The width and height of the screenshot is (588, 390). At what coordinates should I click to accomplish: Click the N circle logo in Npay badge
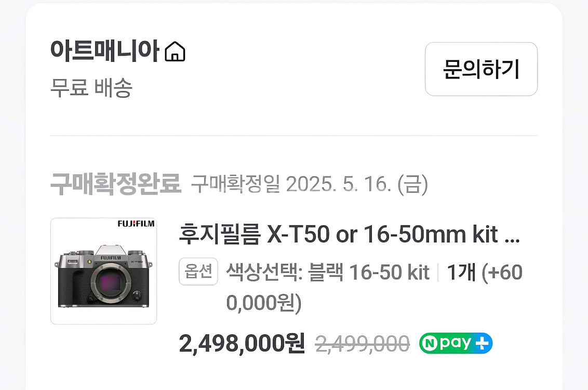point(431,343)
